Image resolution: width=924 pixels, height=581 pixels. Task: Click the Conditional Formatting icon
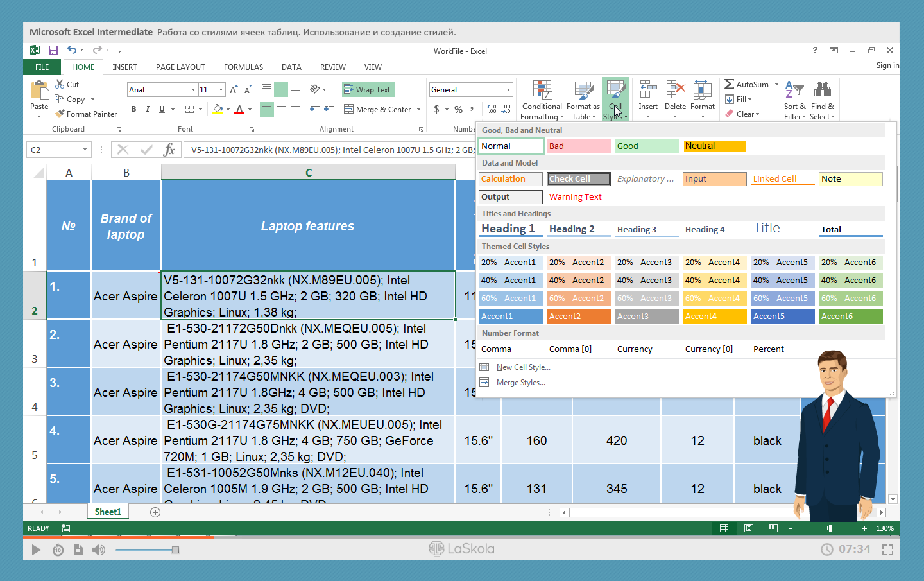tap(542, 91)
